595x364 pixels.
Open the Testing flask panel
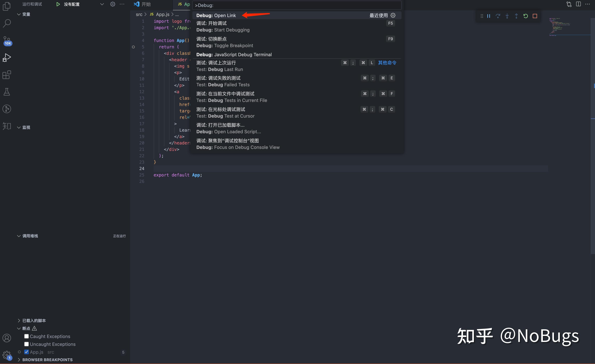(7, 91)
